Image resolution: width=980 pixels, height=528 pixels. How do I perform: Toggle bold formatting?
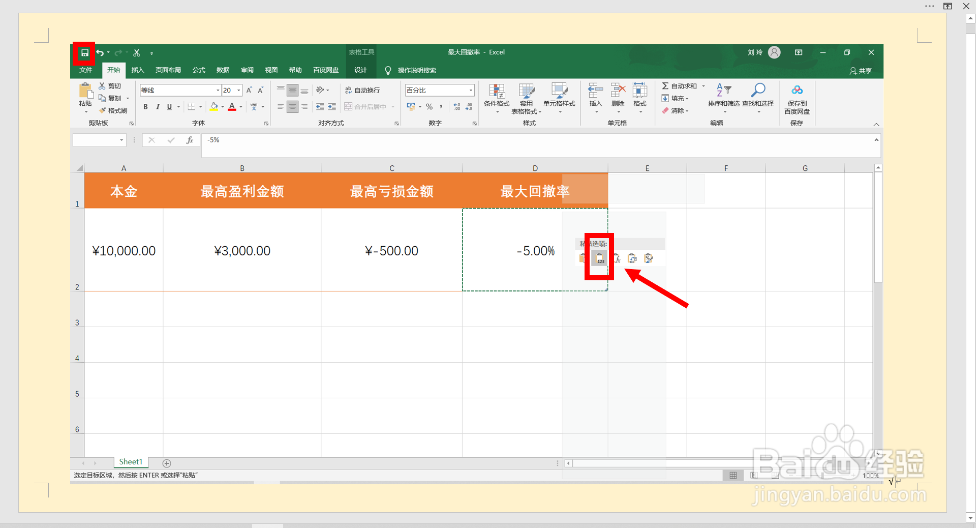[145, 107]
